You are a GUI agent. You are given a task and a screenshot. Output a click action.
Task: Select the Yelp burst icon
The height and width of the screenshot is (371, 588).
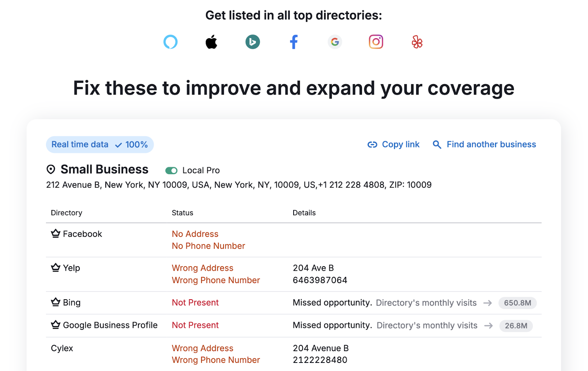417,42
